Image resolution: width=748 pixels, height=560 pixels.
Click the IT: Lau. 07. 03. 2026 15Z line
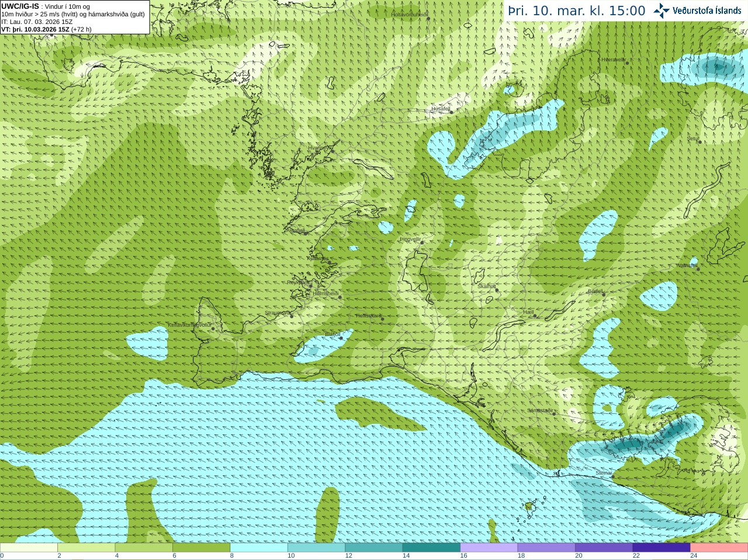pyautogui.click(x=37, y=22)
